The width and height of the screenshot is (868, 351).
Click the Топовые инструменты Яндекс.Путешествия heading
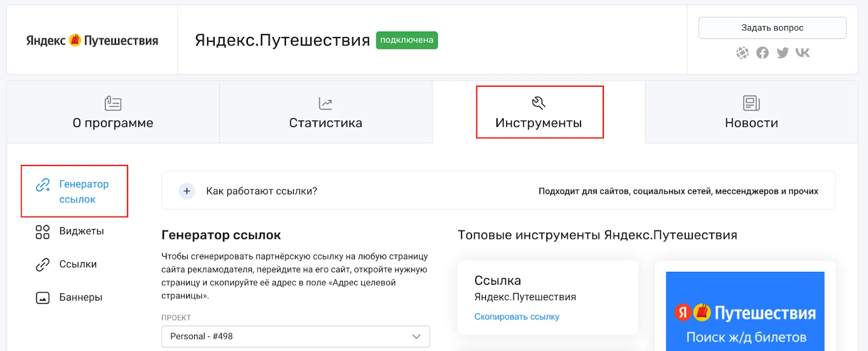[x=597, y=235]
